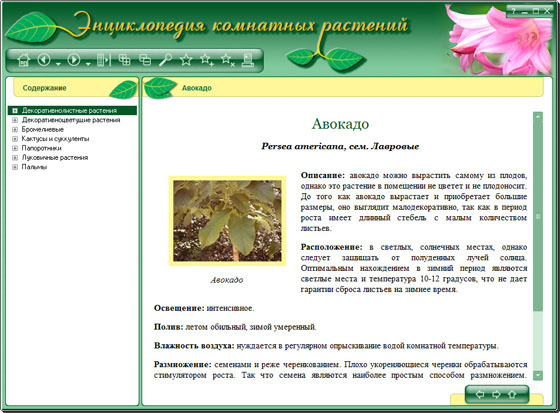Click the Влажность воздуха label

point(194,346)
